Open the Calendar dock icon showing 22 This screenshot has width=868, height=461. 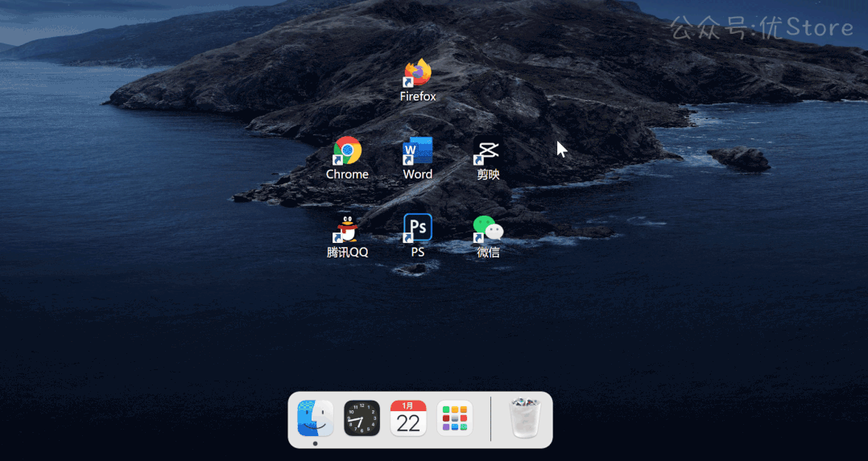(408, 418)
